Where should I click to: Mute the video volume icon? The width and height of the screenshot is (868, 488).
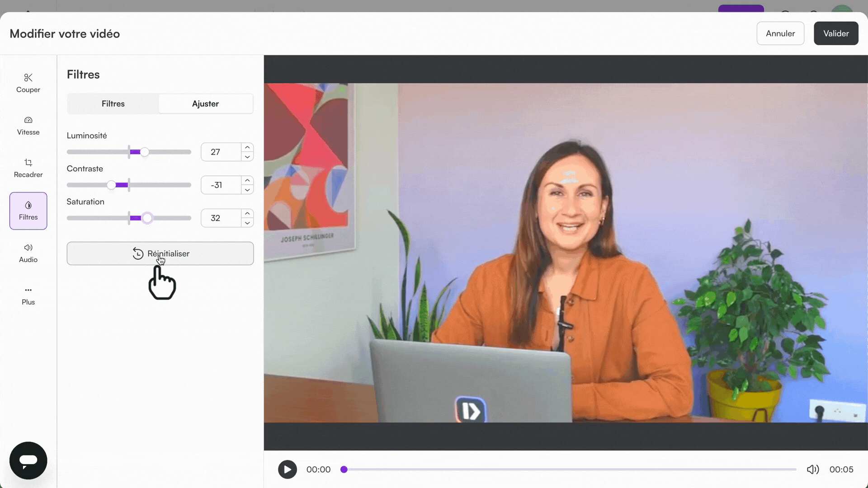(812, 469)
